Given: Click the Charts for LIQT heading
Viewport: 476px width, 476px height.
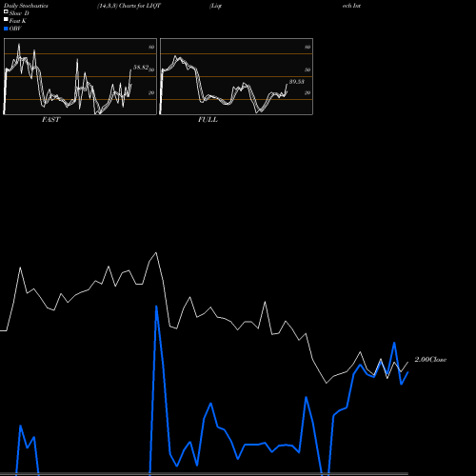Looking at the screenshot, I should click(x=140, y=6).
